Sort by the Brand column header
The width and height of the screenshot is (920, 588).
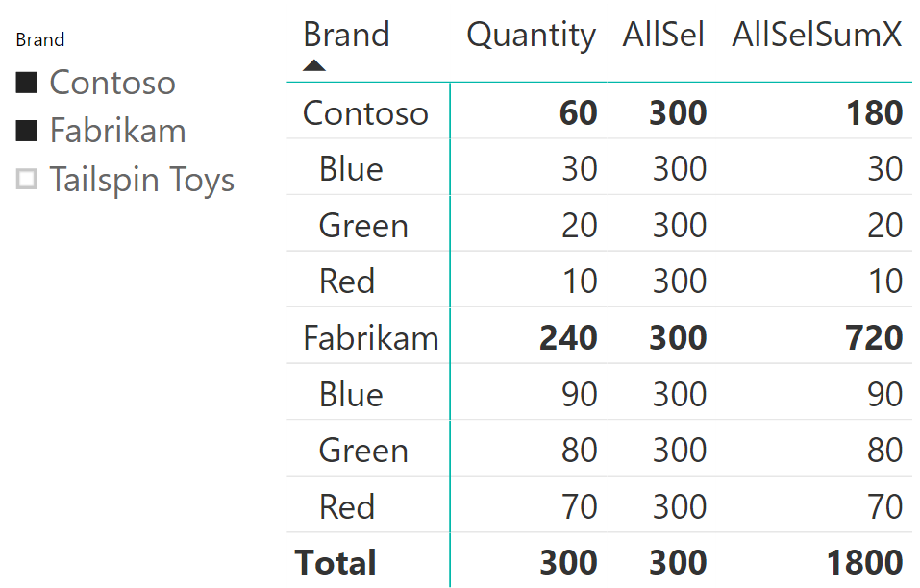click(x=346, y=35)
